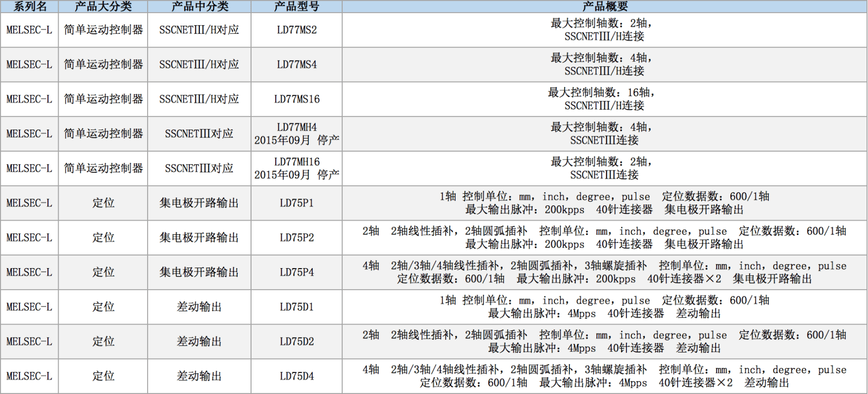
Task: Click MELSEC-L in the LD77MS2 row
Action: click(30, 30)
